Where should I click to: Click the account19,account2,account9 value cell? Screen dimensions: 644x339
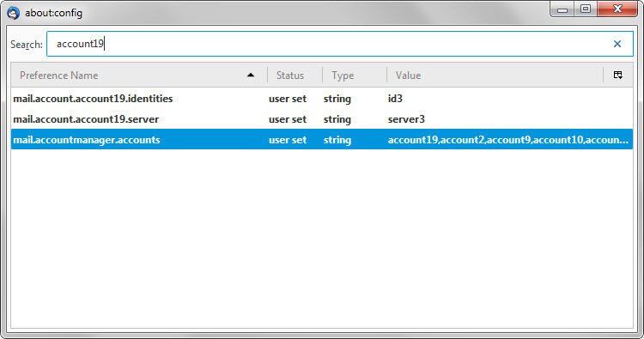(508, 140)
